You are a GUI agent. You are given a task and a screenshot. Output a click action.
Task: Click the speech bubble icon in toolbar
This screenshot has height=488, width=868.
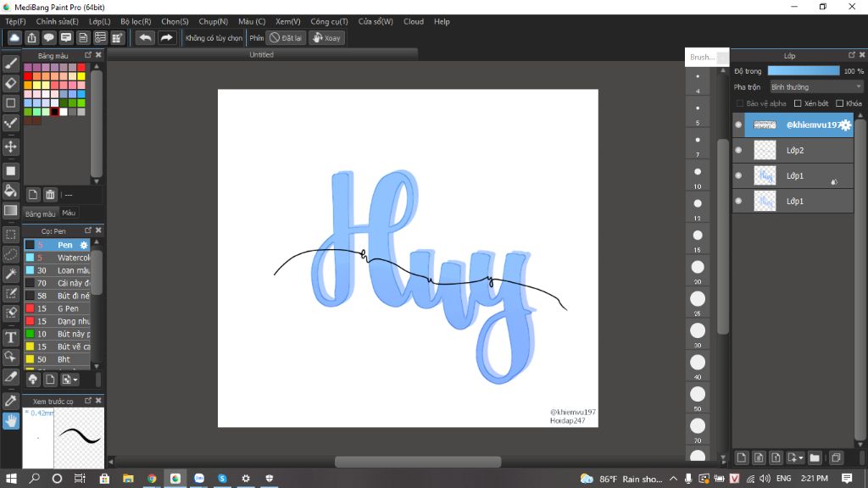pos(48,37)
